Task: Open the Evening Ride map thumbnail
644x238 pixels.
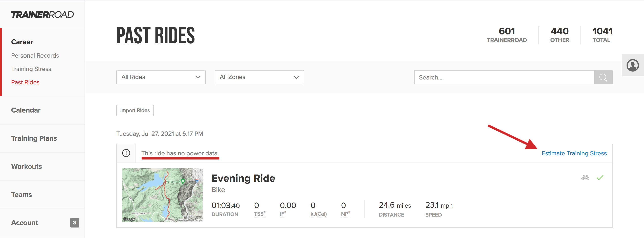Action: (x=162, y=195)
